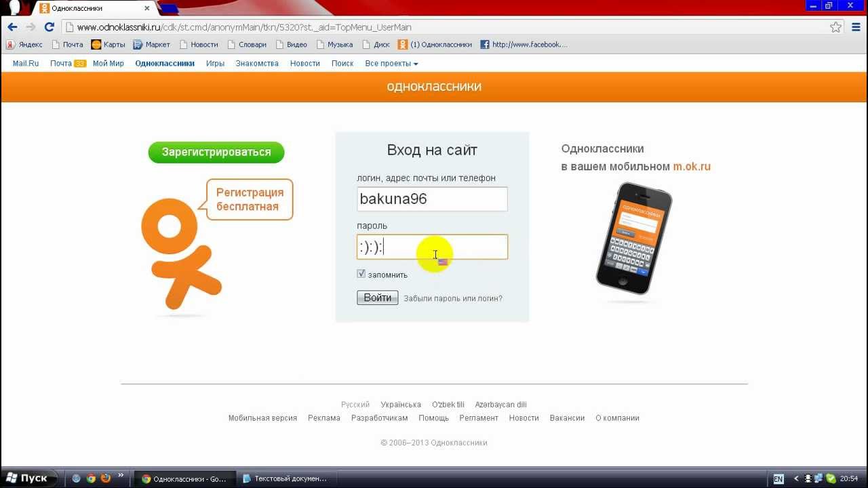Select the Русский language link
Image resolution: width=868 pixels, height=488 pixels.
[355, 405]
